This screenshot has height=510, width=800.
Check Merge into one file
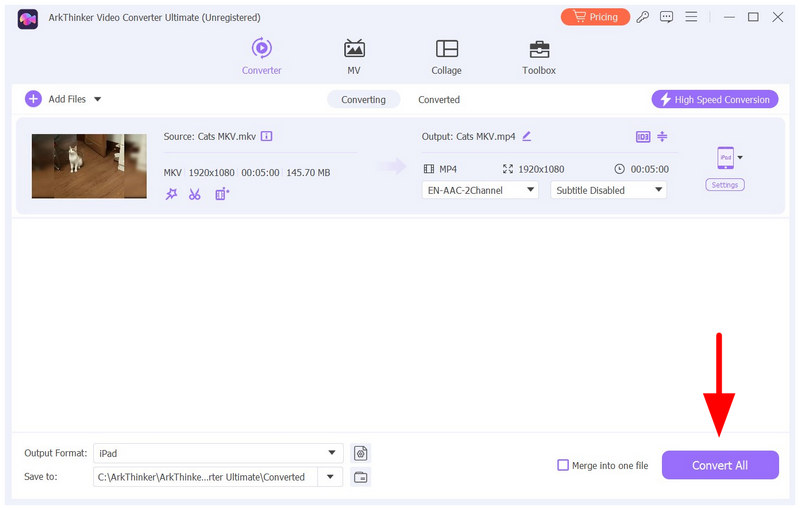click(x=563, y=465)
